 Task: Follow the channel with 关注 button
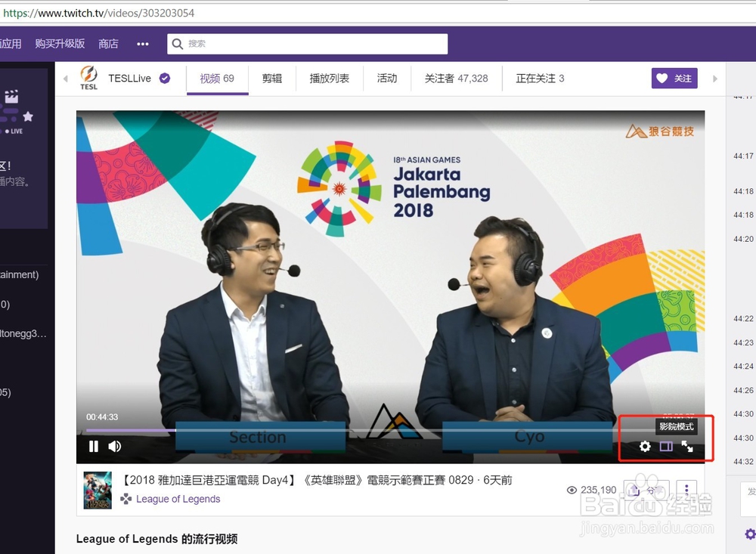(x=674, y=78)
